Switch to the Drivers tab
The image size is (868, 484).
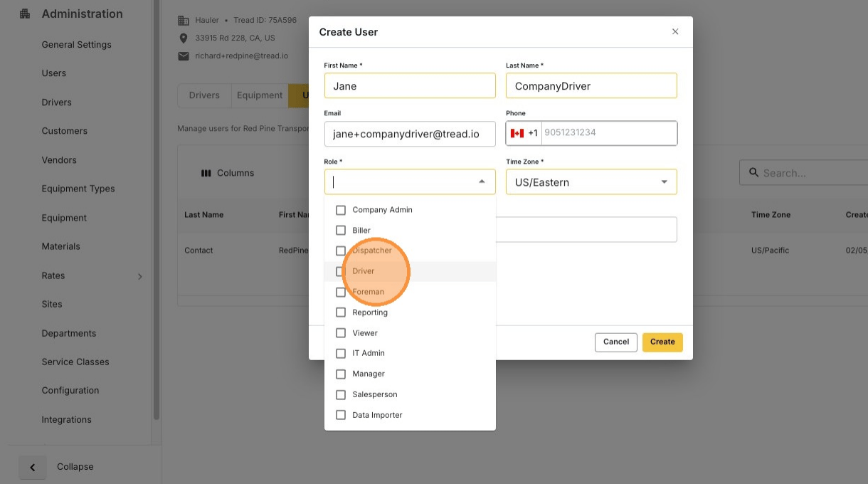(204, 95)
